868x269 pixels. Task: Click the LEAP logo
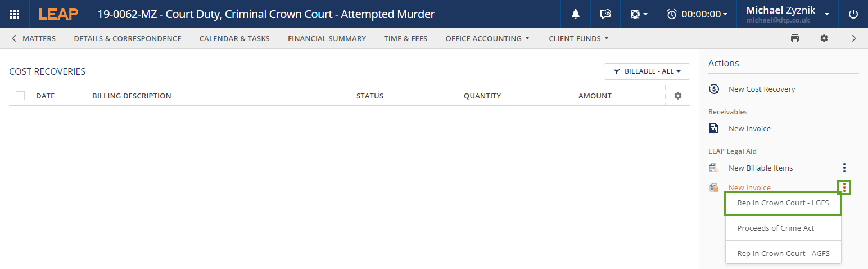(58, 14)
